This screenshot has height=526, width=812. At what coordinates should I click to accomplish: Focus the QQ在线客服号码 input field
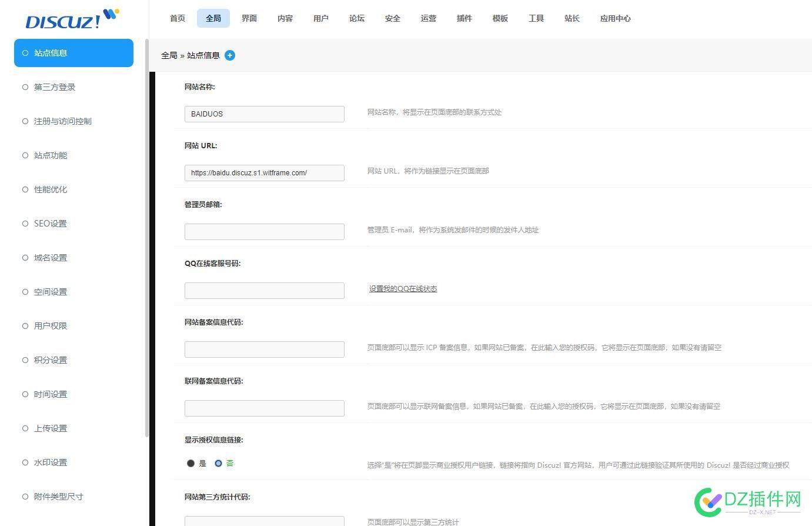265,291
